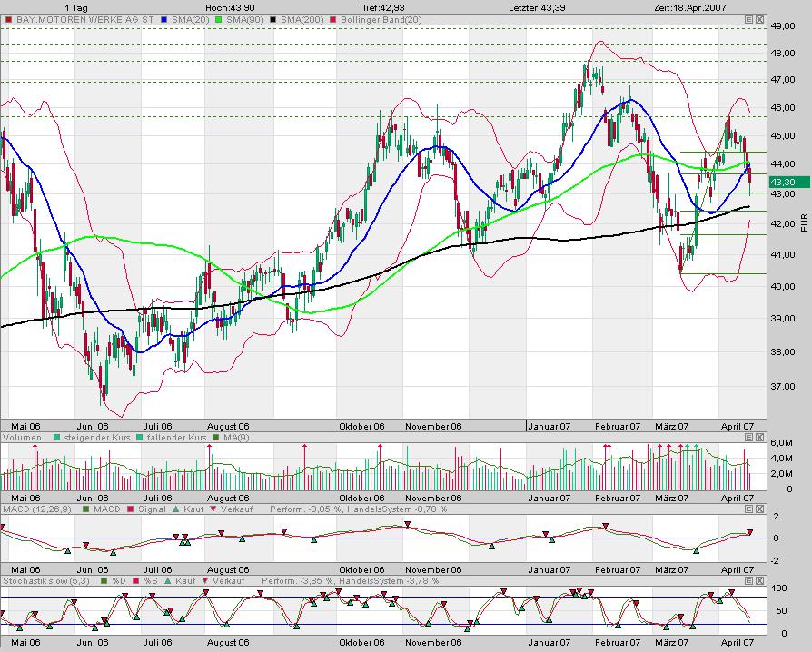Open the Volumen panel options icon

(748, 438)
